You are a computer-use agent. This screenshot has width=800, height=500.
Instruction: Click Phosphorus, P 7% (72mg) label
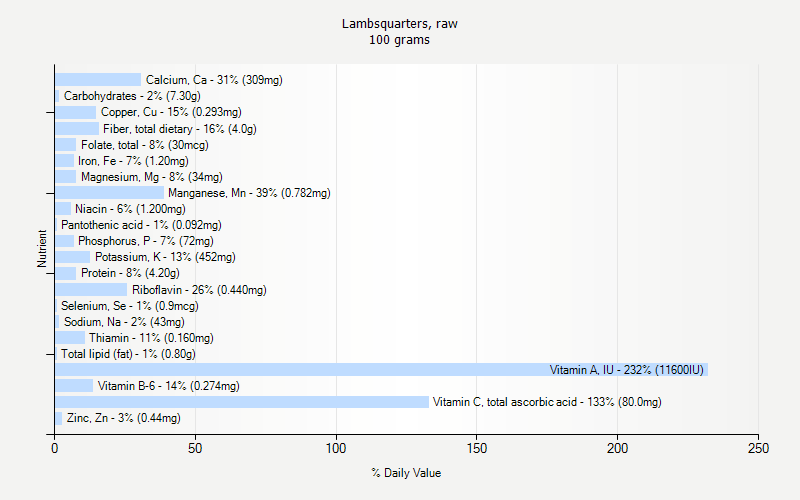click(x=145, y=241)
